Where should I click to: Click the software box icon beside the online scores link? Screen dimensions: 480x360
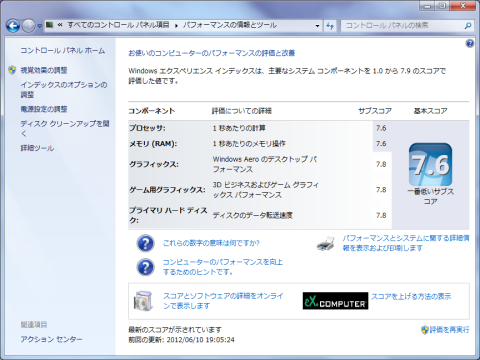click(143, 301)
